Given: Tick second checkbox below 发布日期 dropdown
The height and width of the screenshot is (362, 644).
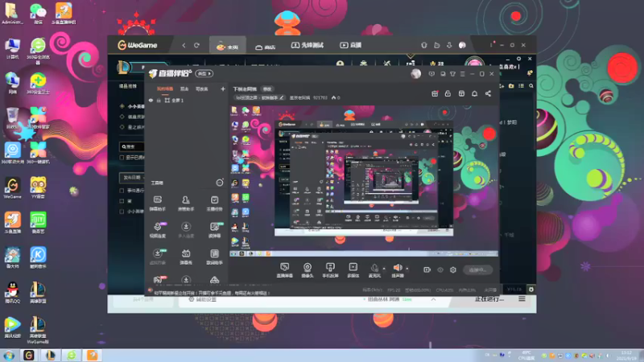Looking at the screenshot, I should point(122,201).
